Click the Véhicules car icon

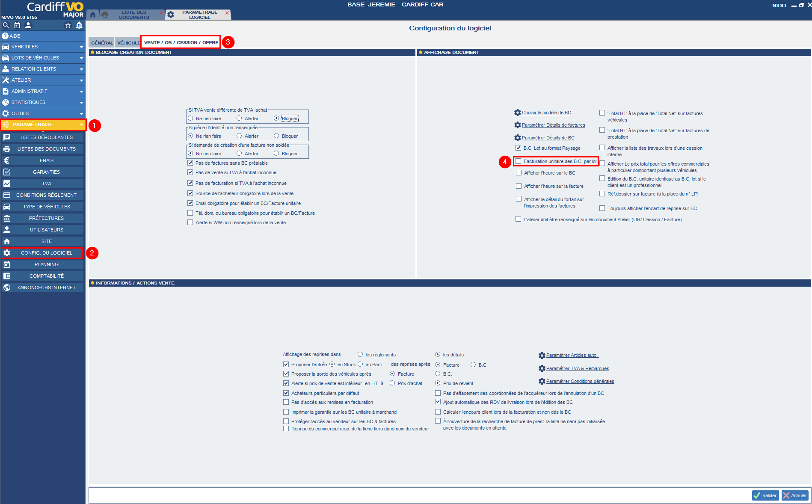tap(6, 47)
